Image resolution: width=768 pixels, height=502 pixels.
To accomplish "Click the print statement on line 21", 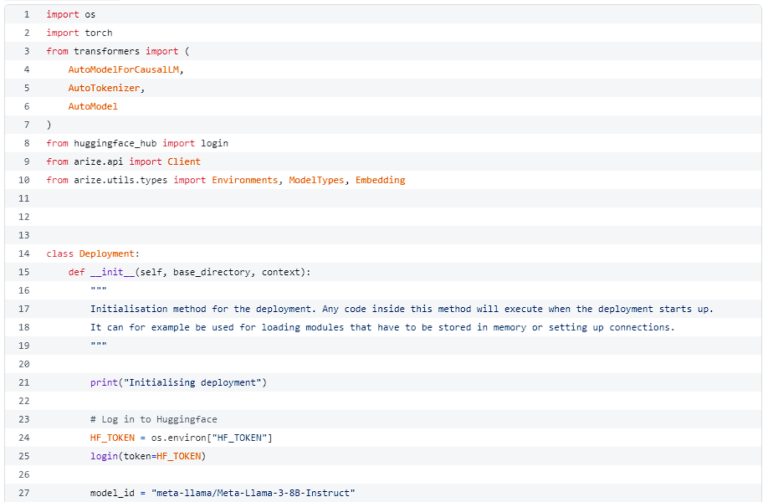I will pos(178,382).
